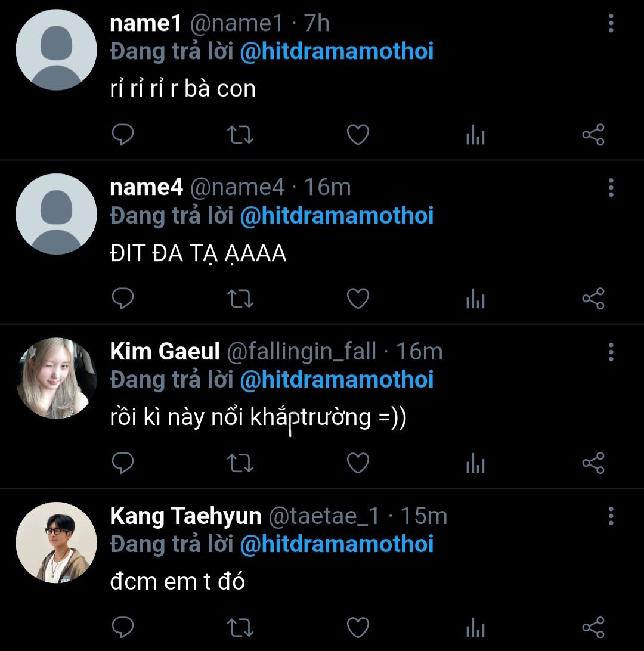The height and width of the screenshot is (651, 644).
Task: Open more options for Kim Gaeul's tweet
Action: click(x=611, y=352)
